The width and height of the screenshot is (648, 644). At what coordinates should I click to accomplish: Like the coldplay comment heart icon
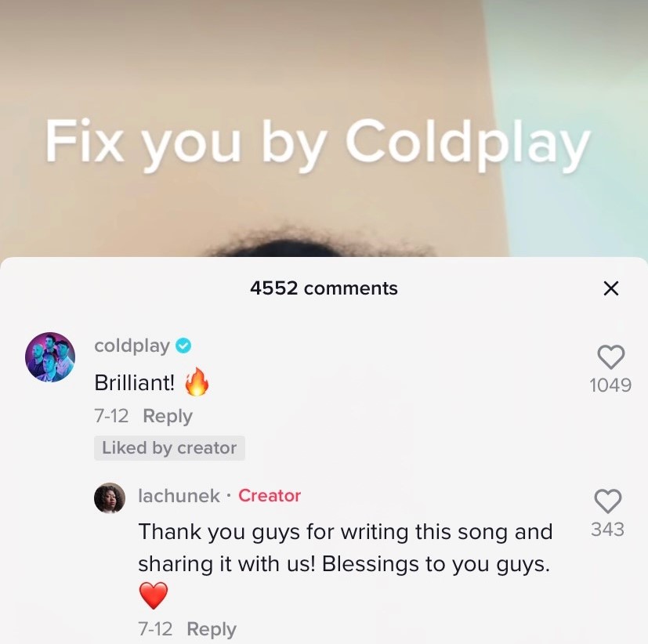[611, 356]
